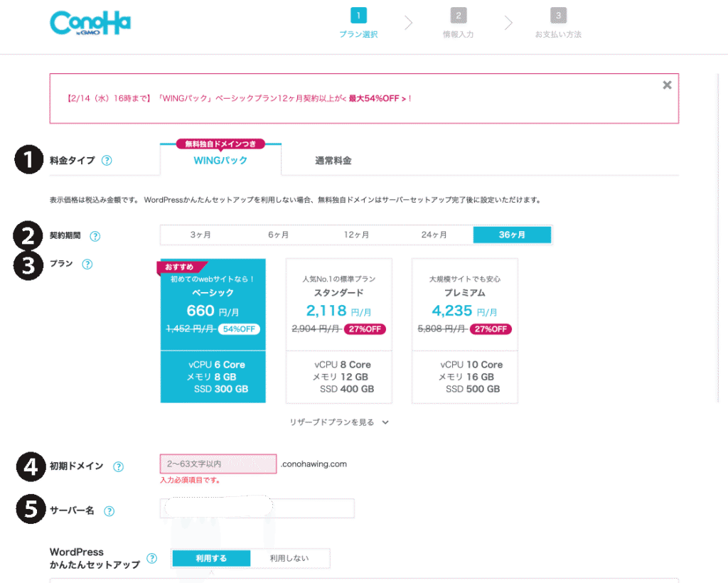Close the WINGパック campaign banner
The image size is (728, 583).
point(666,85)
